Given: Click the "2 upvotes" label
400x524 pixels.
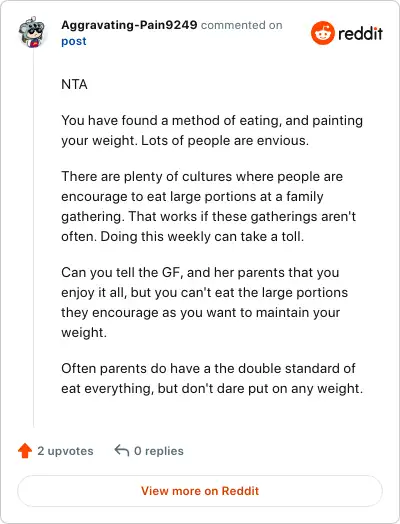Looking at the screenshot, I should [65, 451].
